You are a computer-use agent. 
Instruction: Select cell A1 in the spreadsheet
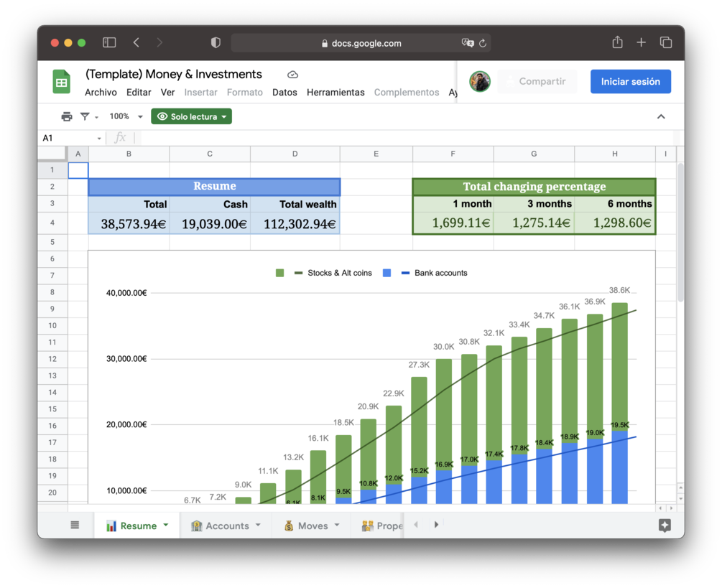tap(78, 170)
